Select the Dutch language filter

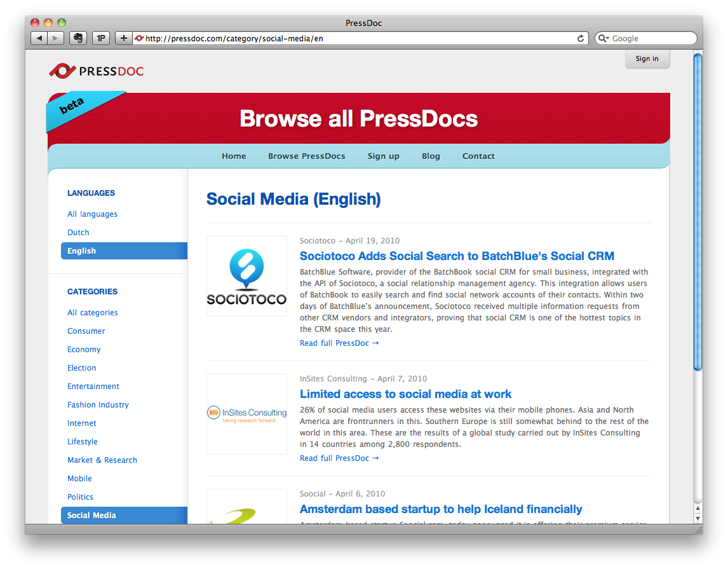coord(78,232)
